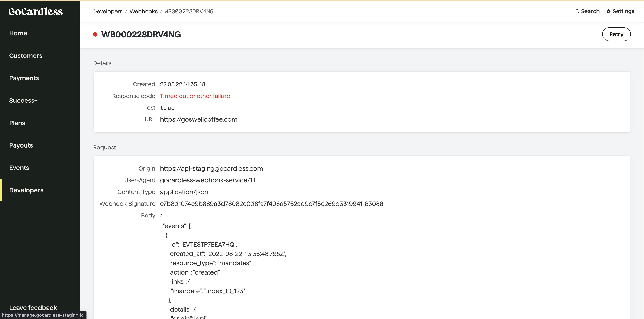Click Webhooks breadcrumb link
Screen dimensions: 644x319
pyautogui.click(x=143, y=11)
